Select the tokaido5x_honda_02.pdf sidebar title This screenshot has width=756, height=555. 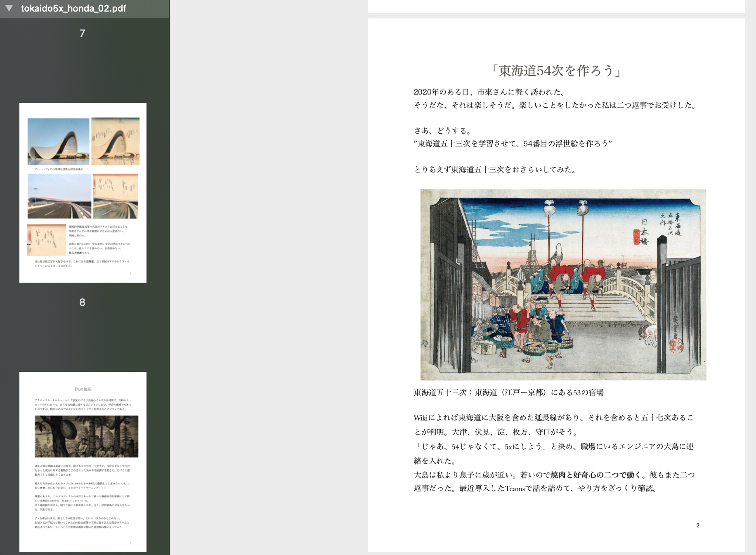[73, 8]
